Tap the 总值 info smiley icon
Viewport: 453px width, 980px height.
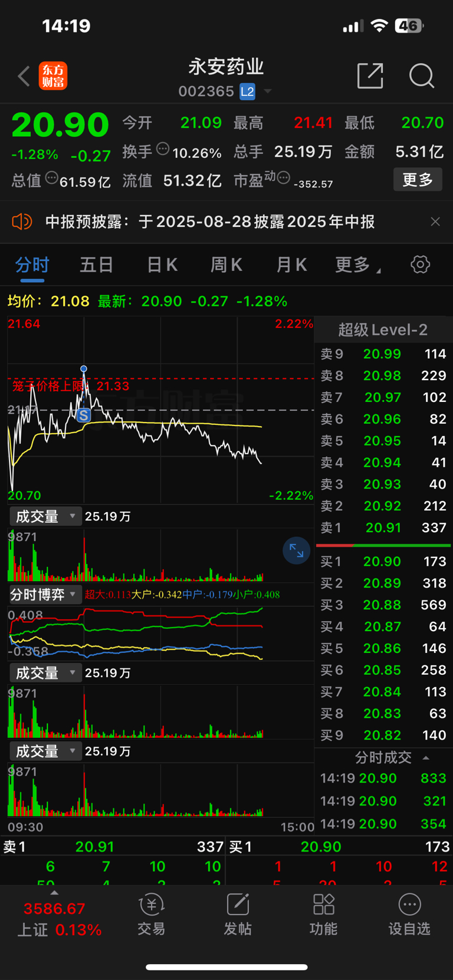tap(52, 177)
